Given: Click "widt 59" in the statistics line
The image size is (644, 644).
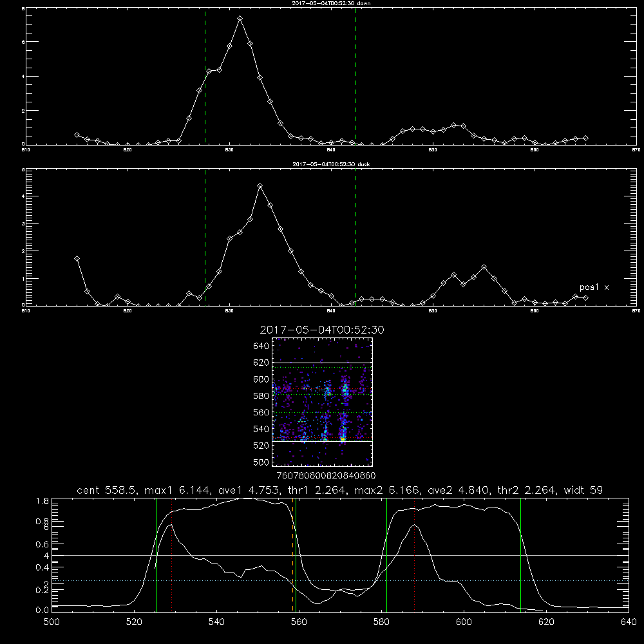Looking at the screenshot, I should pyautogui.click(x=583, y=490).
